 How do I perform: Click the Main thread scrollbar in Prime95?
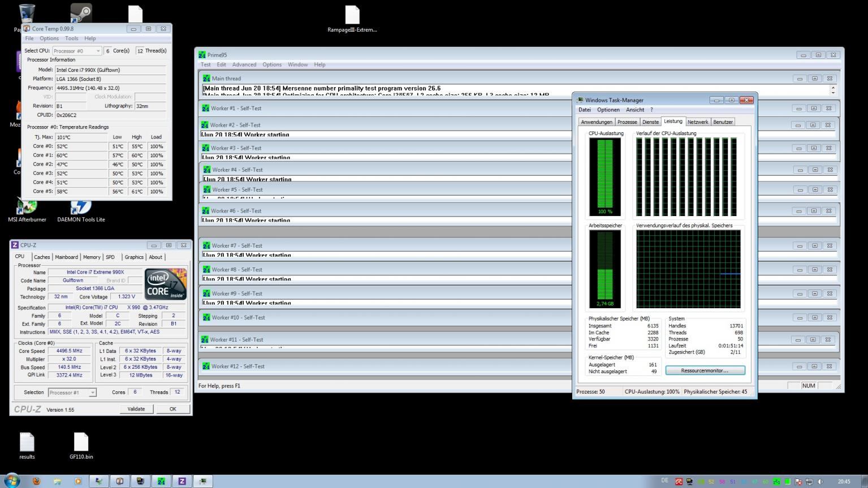(x=833, y=90)
